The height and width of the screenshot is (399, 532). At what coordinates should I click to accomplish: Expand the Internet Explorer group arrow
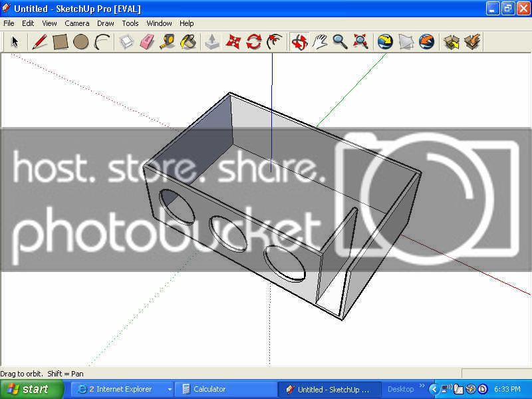[170, 390]
